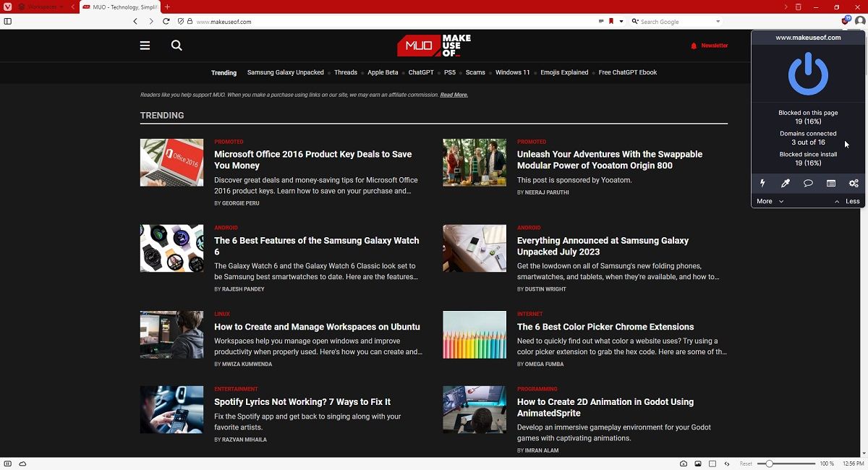Screen dimensions: 868x470
Task: Click the content blocker shield icon
Action: click(179, 21)
